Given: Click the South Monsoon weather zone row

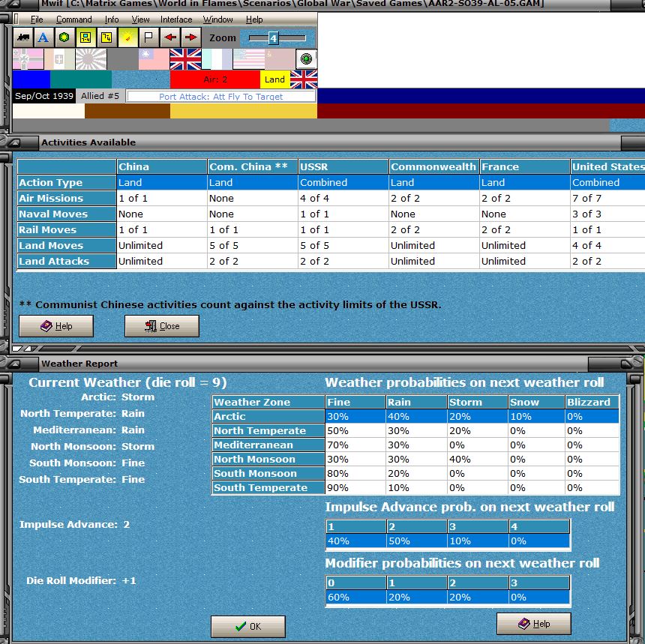Looking at the screenshot, I should click(415, 473).
